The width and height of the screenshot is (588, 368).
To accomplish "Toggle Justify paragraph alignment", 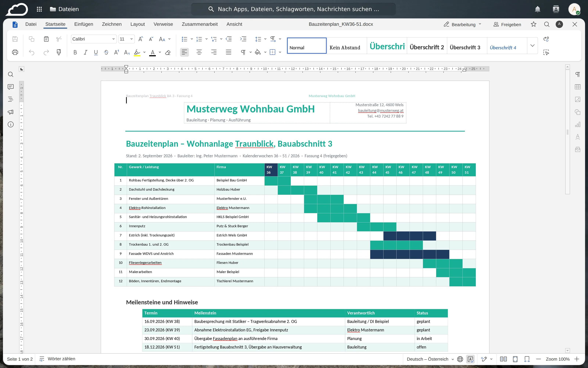I will pyautogui.click(x=228, y=52).
